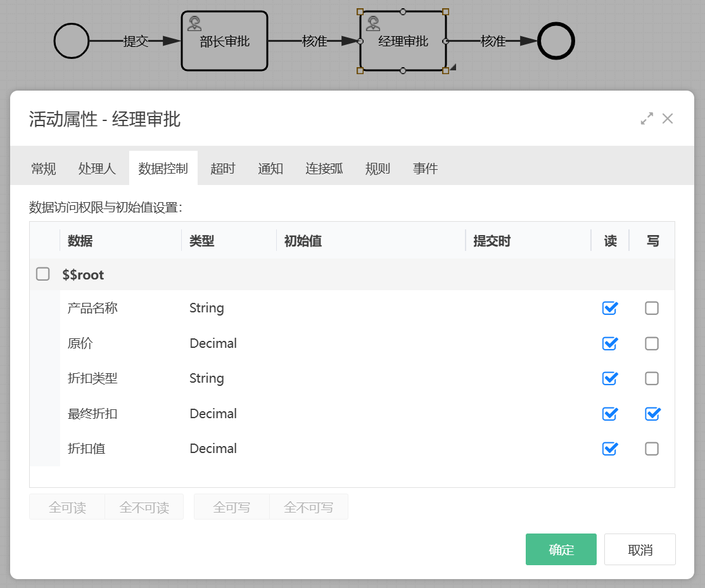Click the 提交 connector label

[x=136, y=41]
